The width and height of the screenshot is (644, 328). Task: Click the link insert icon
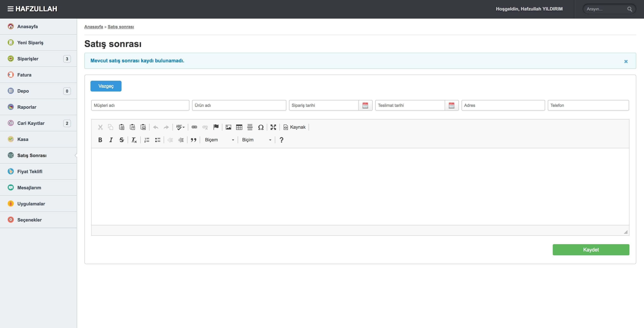[x=194, y=127]
